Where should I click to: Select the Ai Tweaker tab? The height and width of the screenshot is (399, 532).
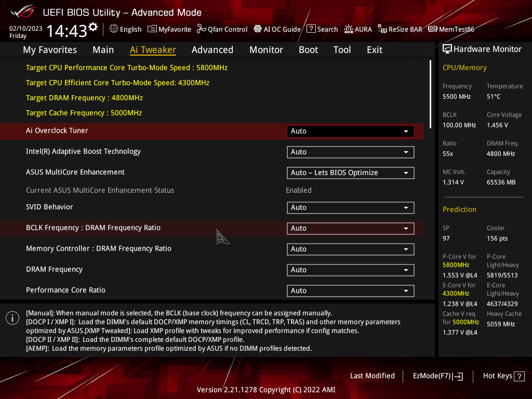(x=153, y=50)
